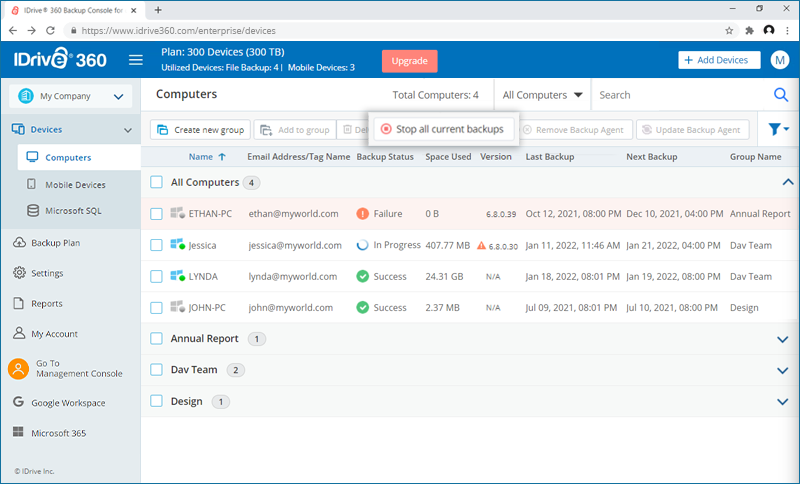Open a new browser tab
800x484 pixels.
(158, 10)
